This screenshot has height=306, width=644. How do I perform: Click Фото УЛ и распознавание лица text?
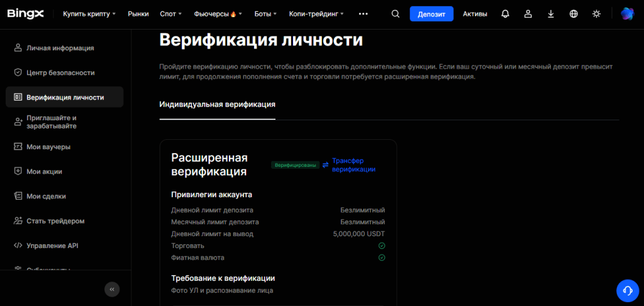(222, 290)
